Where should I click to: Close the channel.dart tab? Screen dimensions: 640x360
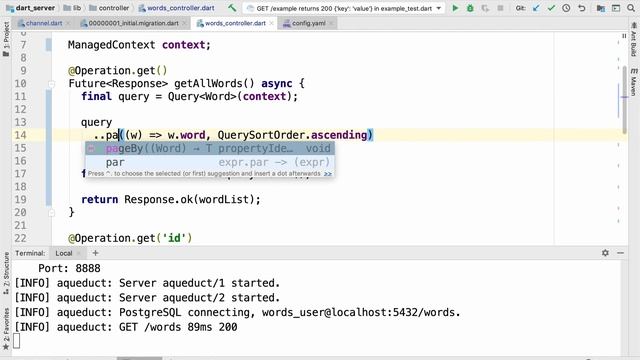click(68, 23)
